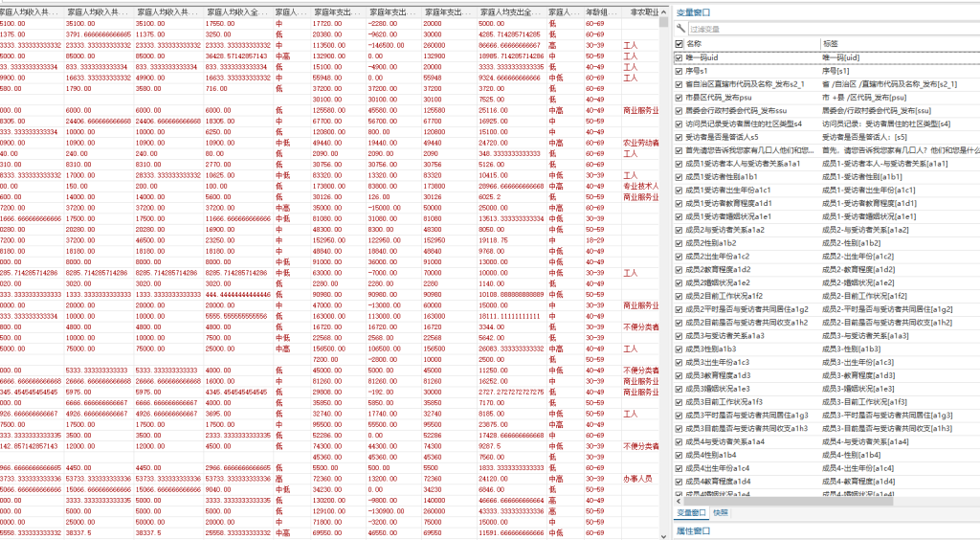Toggle checkbox for 市县区代码_发布psu
This screenshot has height=540, width=980.
coord(679,98)
